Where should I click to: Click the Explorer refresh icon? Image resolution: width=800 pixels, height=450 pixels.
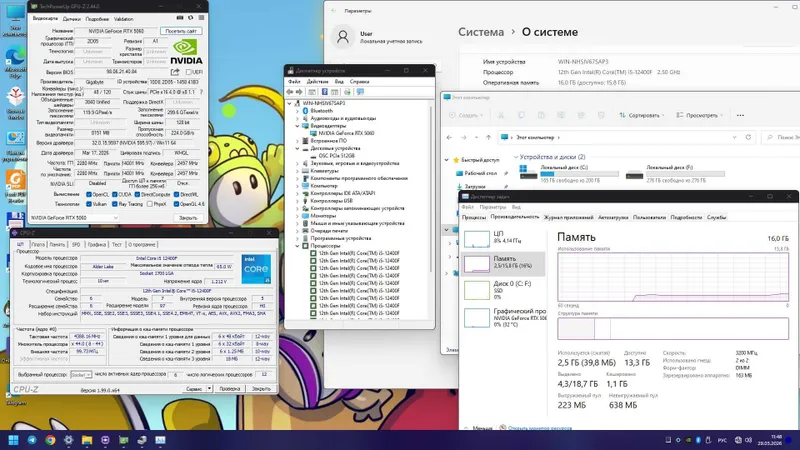[x=748, y=137]
